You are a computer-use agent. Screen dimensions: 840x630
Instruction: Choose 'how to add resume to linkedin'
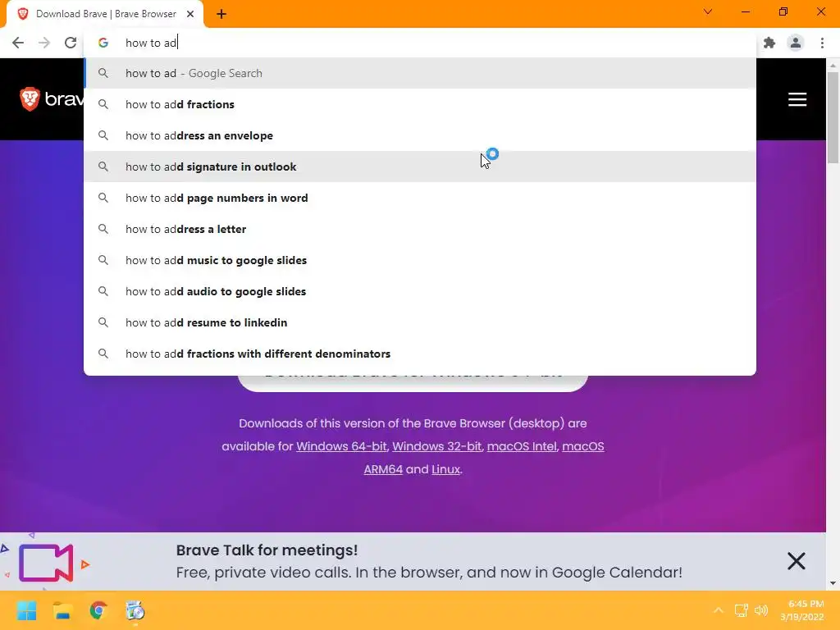pos(420,322)
